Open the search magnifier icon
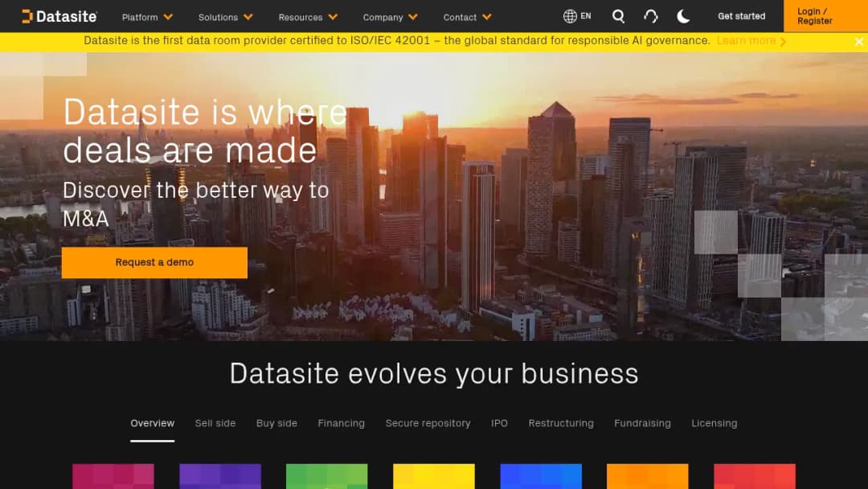Screen dimensions: 868x489 tap(618, 17)
